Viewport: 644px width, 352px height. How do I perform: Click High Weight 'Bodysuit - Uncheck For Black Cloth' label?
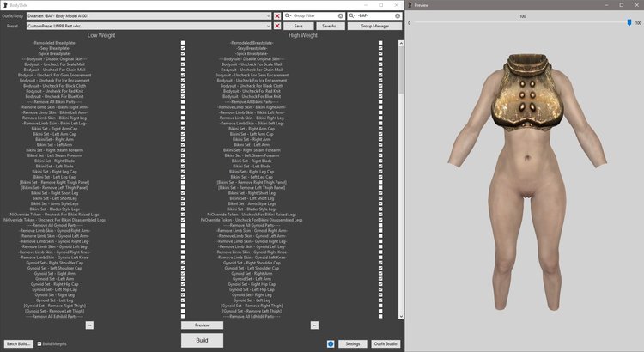252,86
